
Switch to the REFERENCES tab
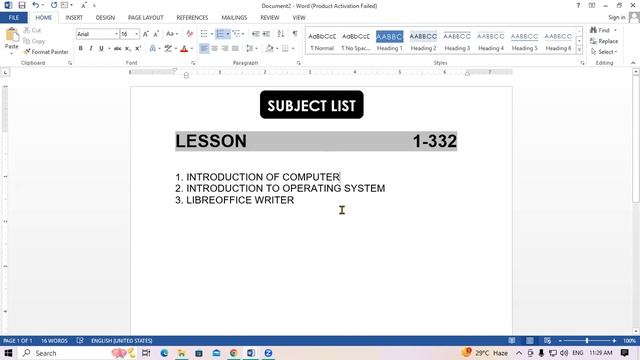pos(192,18)
